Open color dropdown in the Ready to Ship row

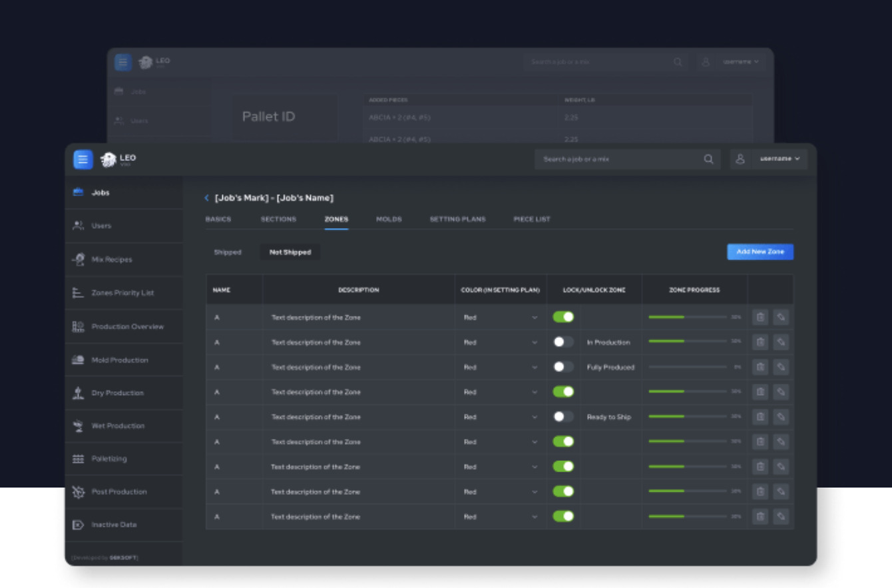pos(501,417)
